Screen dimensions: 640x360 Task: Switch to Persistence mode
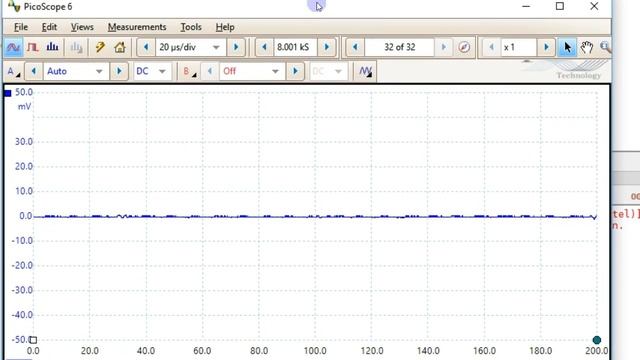(33, 47)
